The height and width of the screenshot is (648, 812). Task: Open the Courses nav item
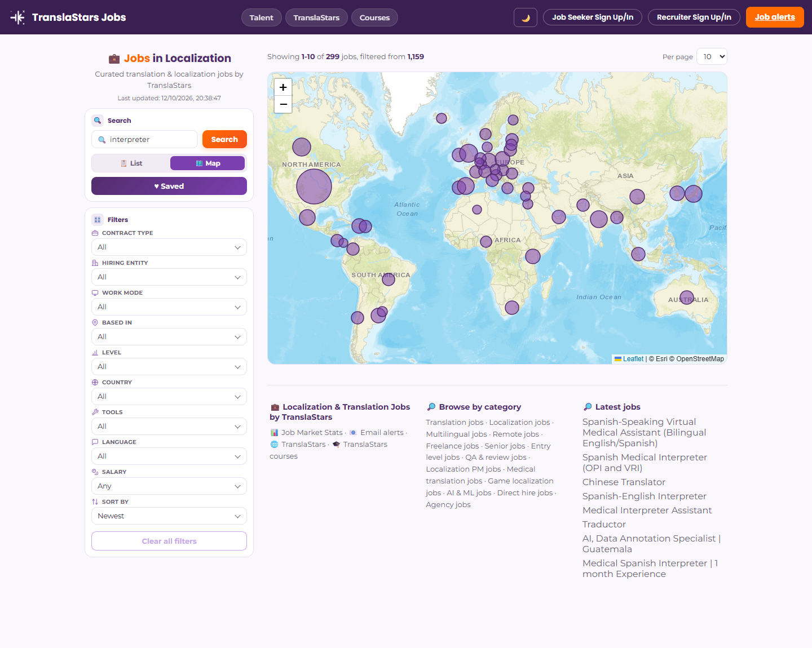374,17
